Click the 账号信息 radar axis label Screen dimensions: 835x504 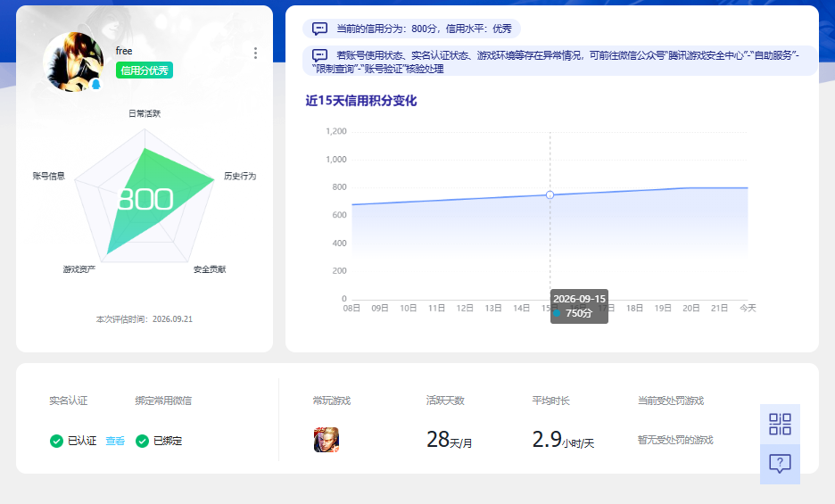click(x=48, y=176)
